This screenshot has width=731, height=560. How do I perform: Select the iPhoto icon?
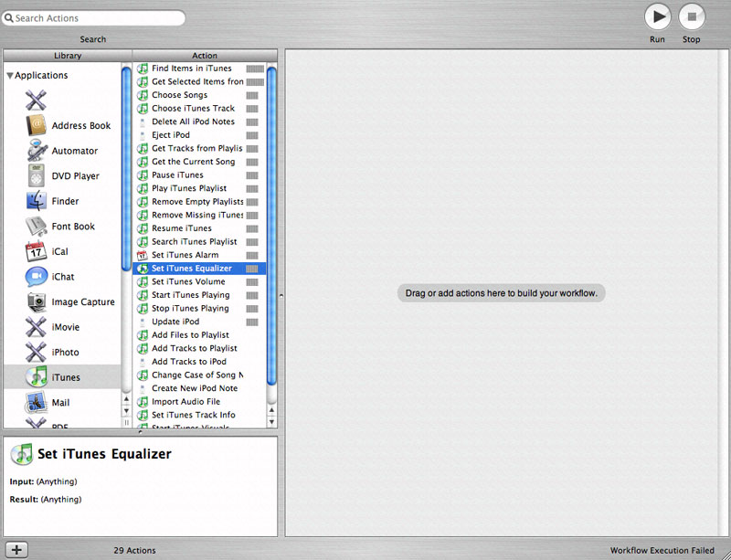[36, 352]
